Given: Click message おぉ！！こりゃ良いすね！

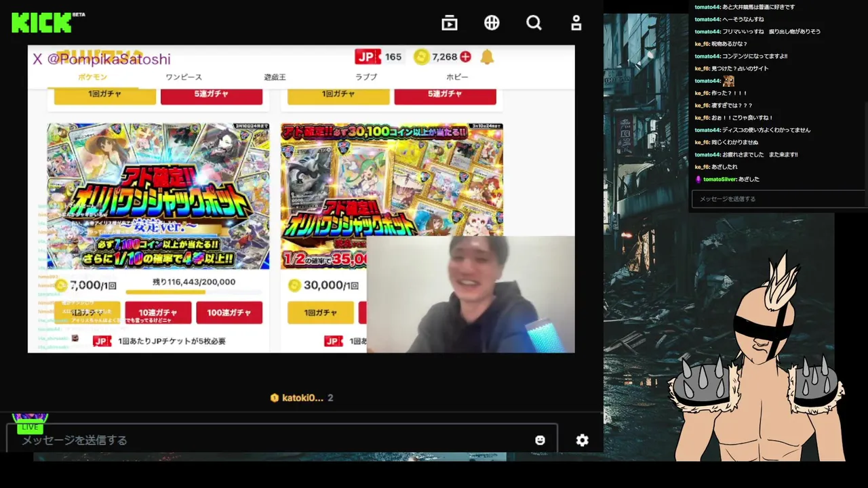Looking at the screenshot, I should point(743,118).
